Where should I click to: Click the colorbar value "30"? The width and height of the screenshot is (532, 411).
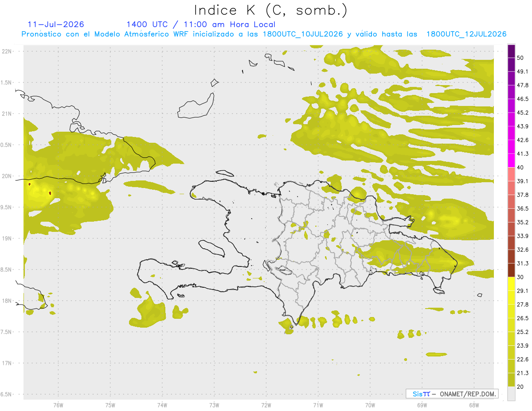pyautogui.click(x=521, y=277)
